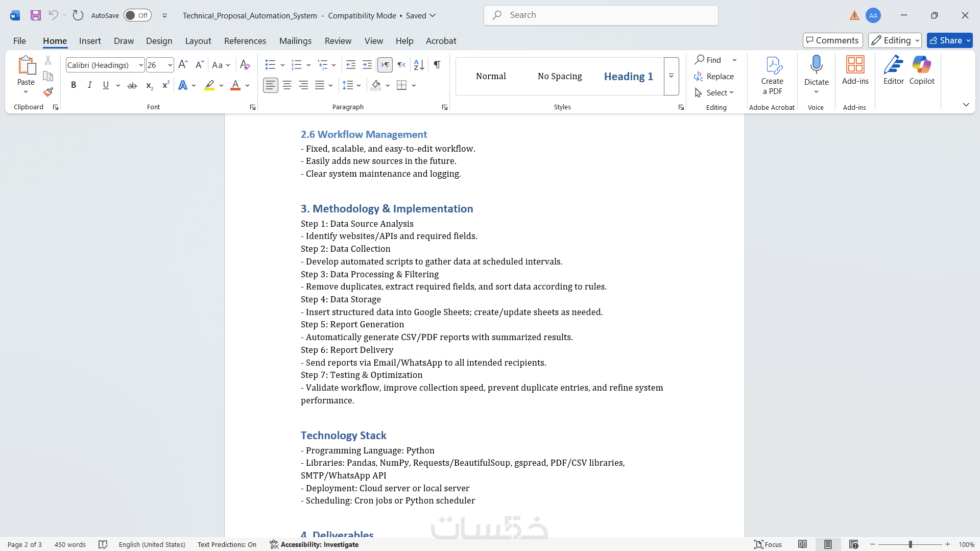
Task: Sort the selected text
Action: (x=419, y=65)
